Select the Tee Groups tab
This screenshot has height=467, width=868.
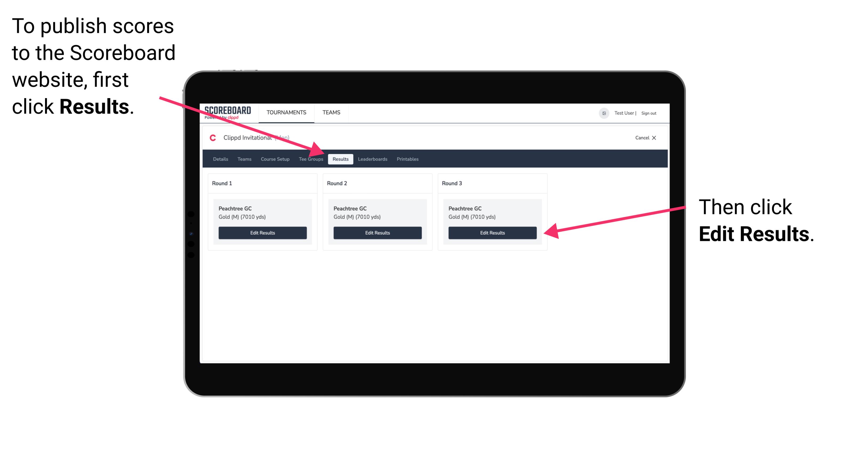[311, 159]
